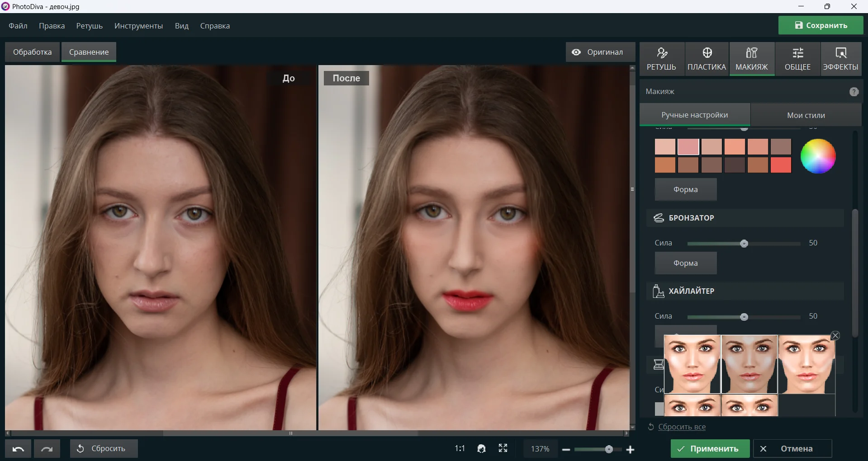Open the Ретушь menu in menu bar

pos(89,26)
